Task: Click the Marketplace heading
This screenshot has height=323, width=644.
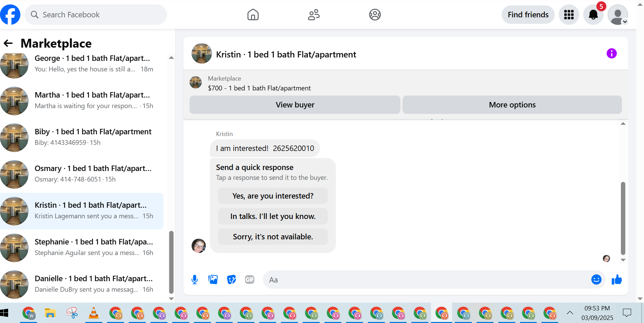Action: [x=56, y=43]
